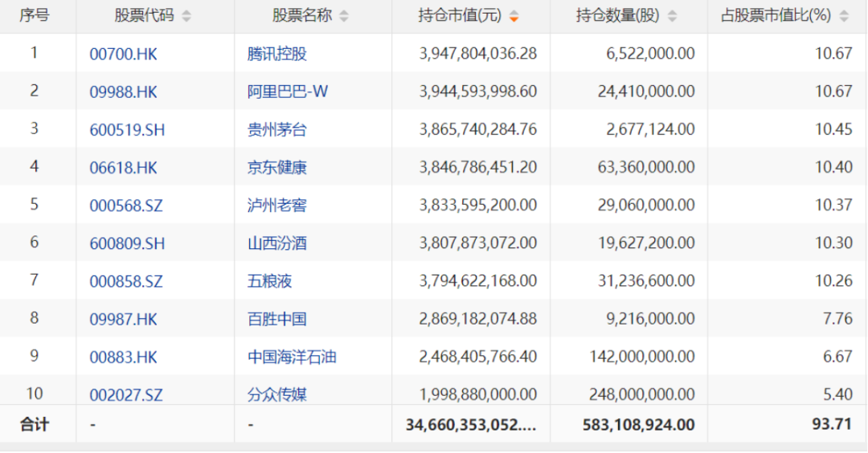The height and width of the screenshot is (453, 868).
Task: Open stock code link 00700.HK
Action: [x=124, y=54]
